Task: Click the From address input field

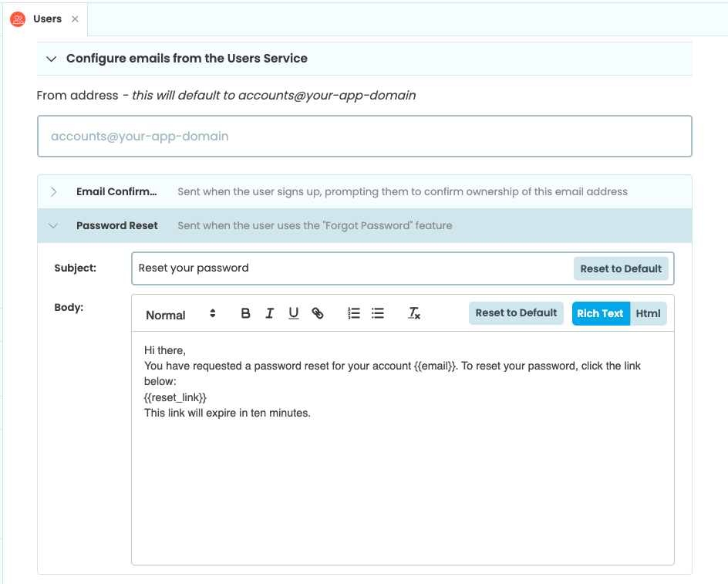Action: 364,136
